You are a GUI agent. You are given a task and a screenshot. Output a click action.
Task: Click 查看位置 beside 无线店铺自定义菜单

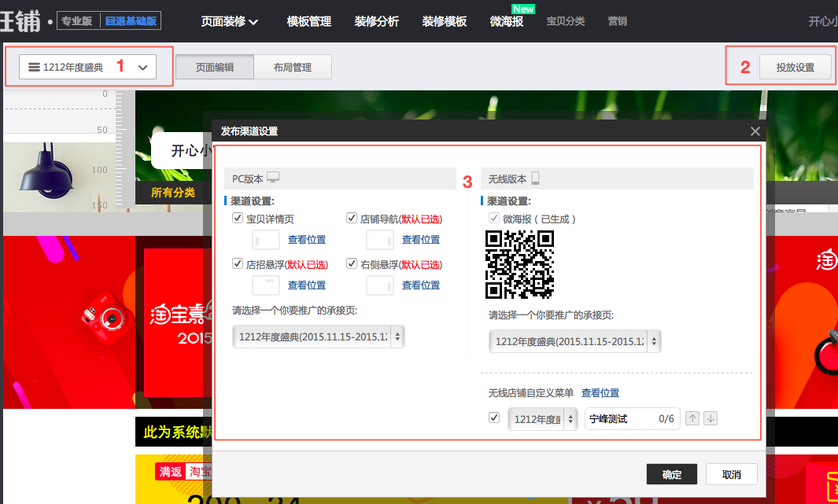[x=600, y=392]
